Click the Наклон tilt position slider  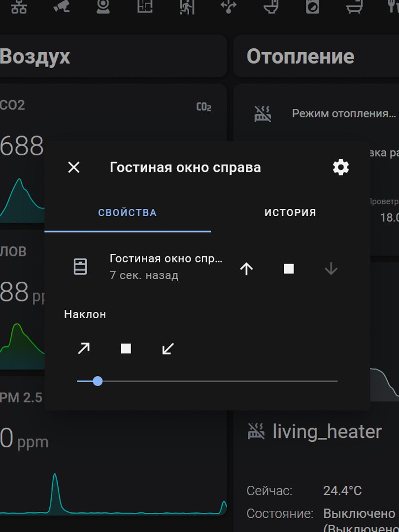click(x=207, y=381)
